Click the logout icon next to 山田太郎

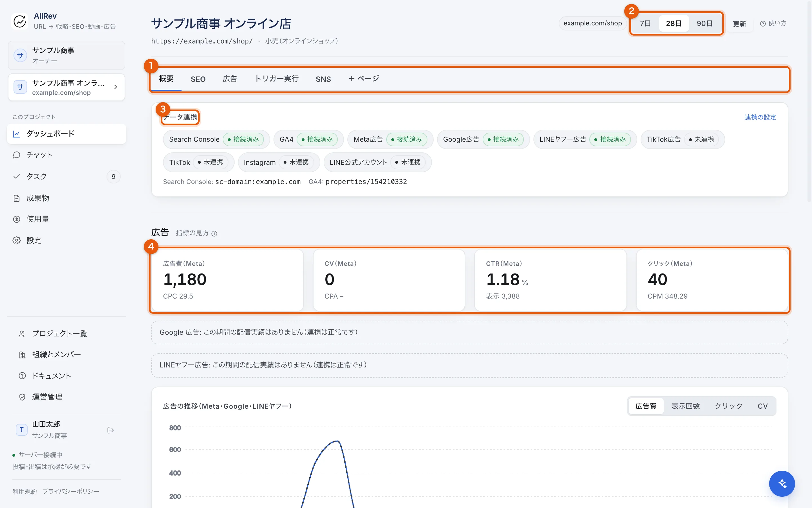click(x=111, y=430)
